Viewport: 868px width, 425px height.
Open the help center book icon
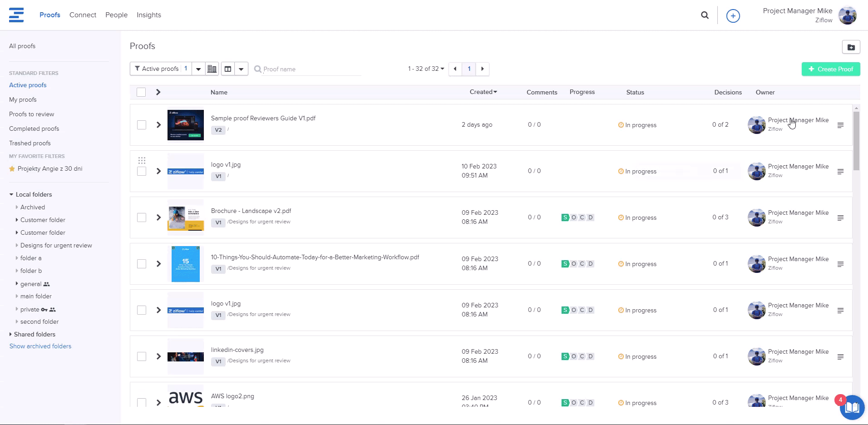pos(852,407)
